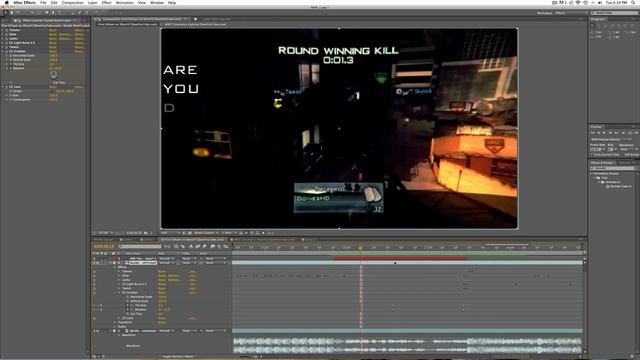Click the Rotation stopwatch in timeline
640x360 pixels.
[128, 309]
